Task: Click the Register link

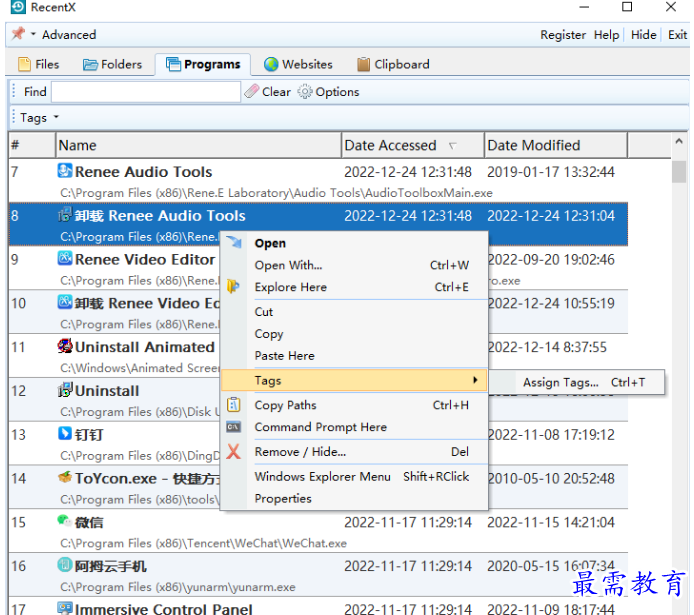Action: (563, 35)
